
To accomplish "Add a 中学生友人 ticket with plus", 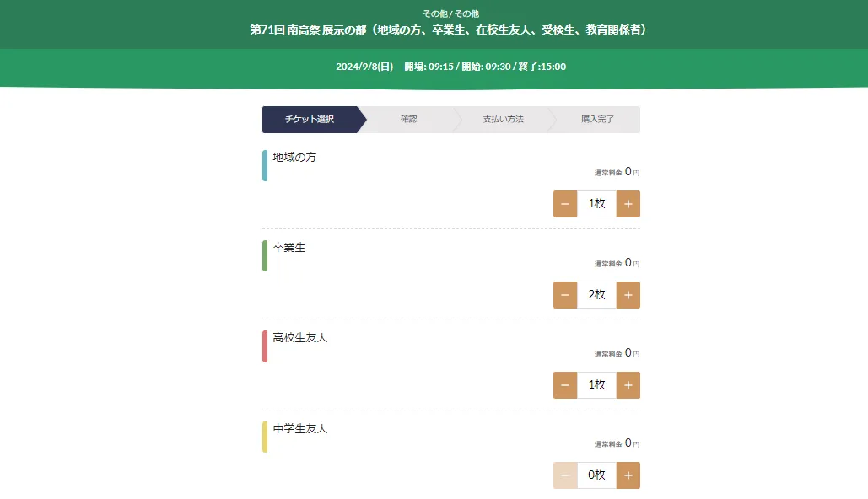I will point(628,475).
